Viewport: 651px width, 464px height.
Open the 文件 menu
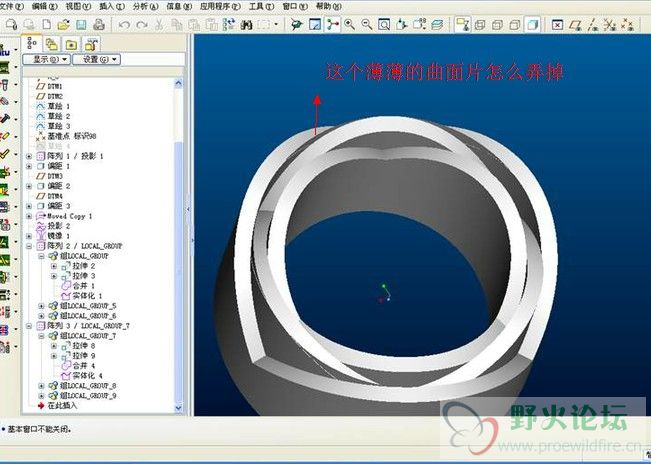coord(11,7)
